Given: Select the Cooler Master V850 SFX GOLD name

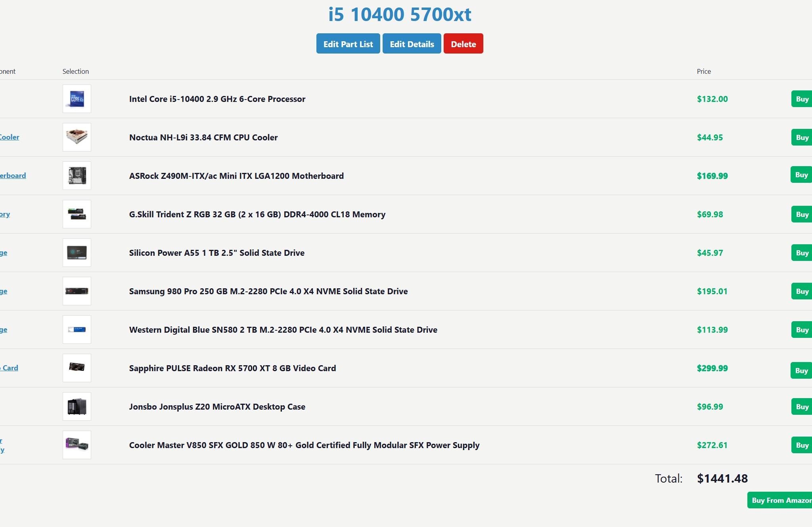Looking at the screenshot, I should 304,445.
